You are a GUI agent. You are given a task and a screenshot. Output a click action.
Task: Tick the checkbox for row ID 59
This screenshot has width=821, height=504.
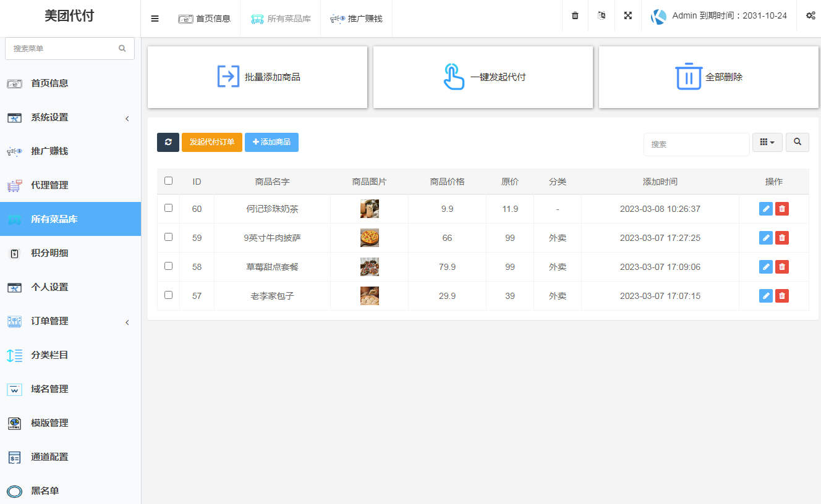(x=168, y=238)
